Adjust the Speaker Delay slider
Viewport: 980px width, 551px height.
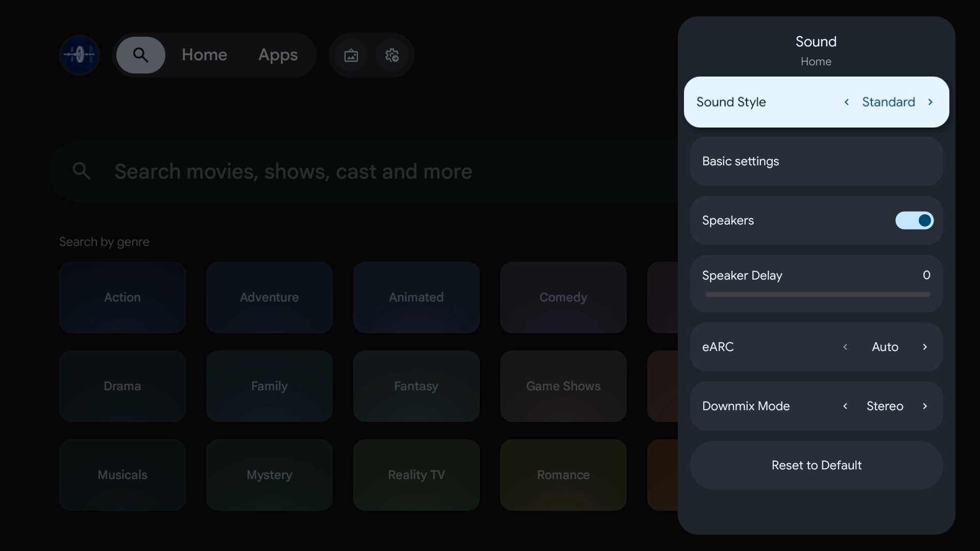click(x=818, y=294)
